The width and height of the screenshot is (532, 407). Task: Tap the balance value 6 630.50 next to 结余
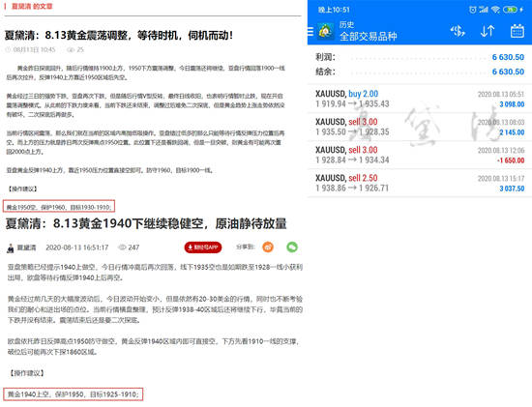(508, 72)
